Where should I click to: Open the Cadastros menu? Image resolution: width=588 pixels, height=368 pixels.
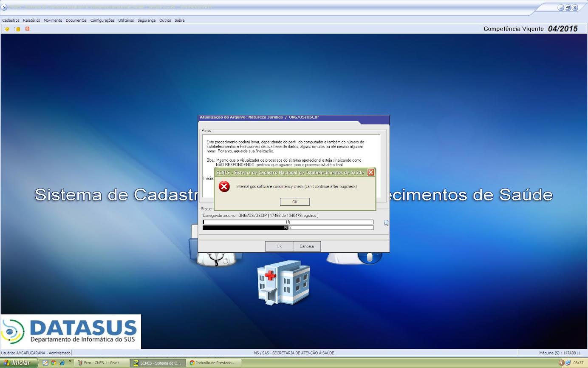11,20
